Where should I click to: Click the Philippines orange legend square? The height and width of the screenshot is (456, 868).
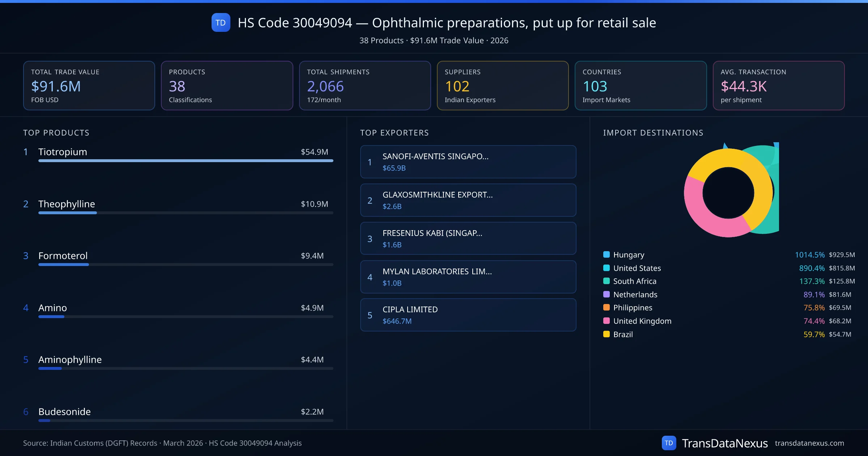(607, 307)
